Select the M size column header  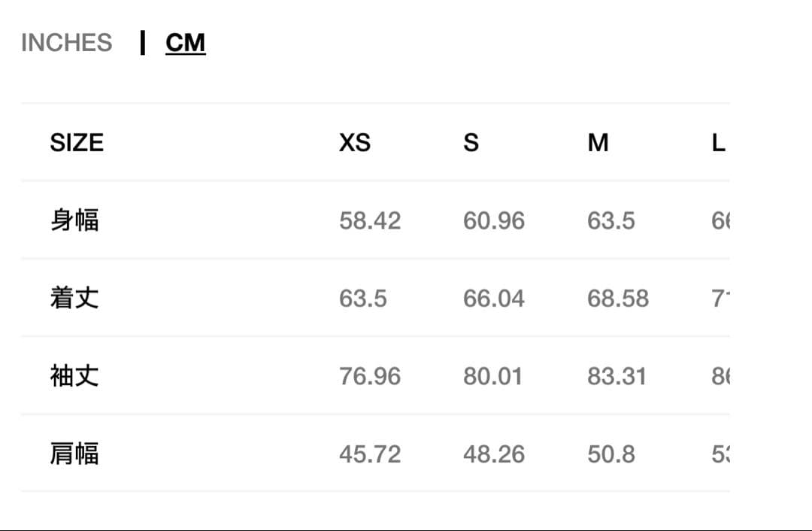tap(598, 142)
